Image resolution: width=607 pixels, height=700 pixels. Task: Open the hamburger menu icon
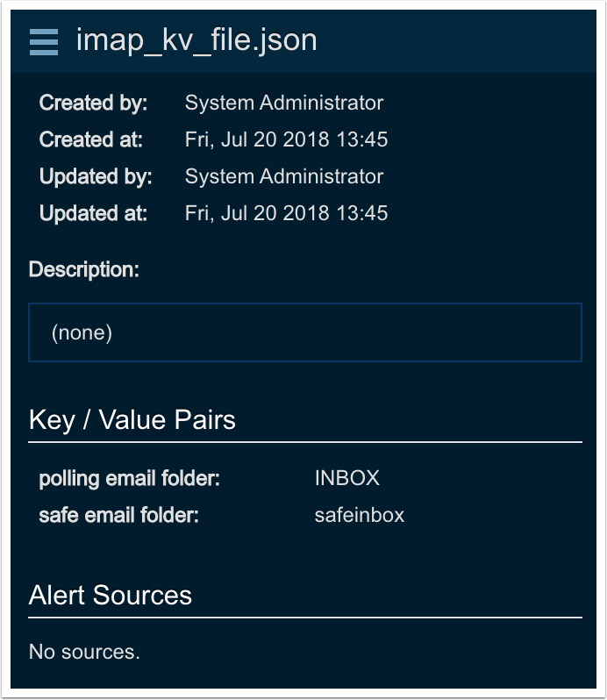click(44, 41)
